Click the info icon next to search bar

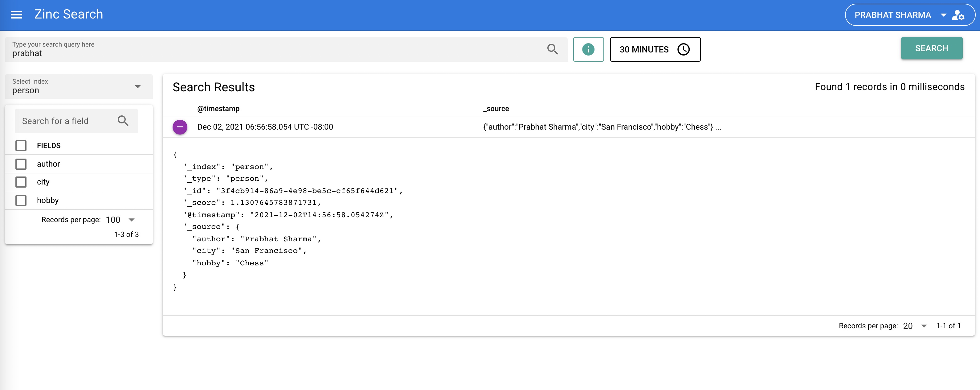tap(587, 49)
